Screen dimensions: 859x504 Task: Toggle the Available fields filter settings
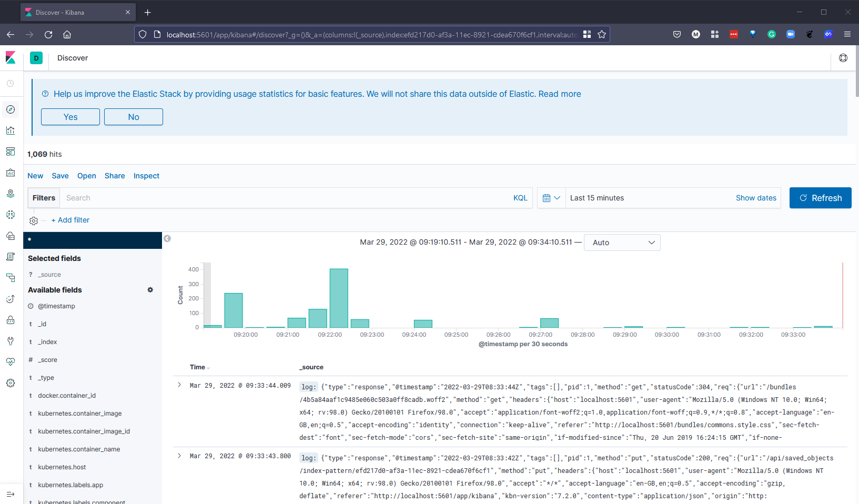(x=150, y=290)
